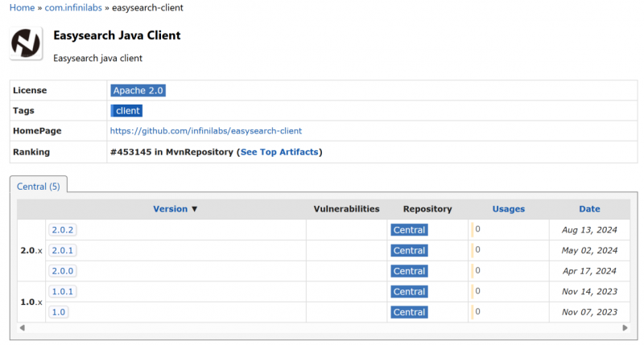Open version 2.0.0
Screen dimensions: 644x345
coord(63,271)
